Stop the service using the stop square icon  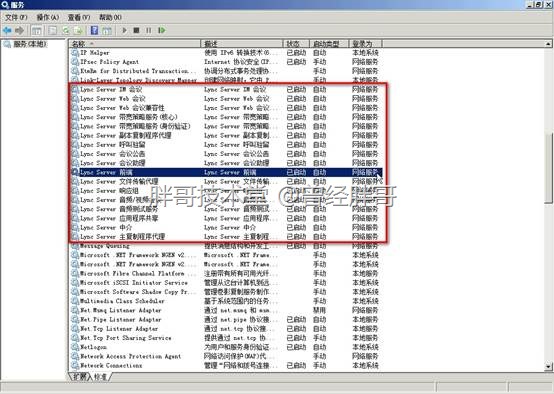pyautogui.click(x=136, y=31)
